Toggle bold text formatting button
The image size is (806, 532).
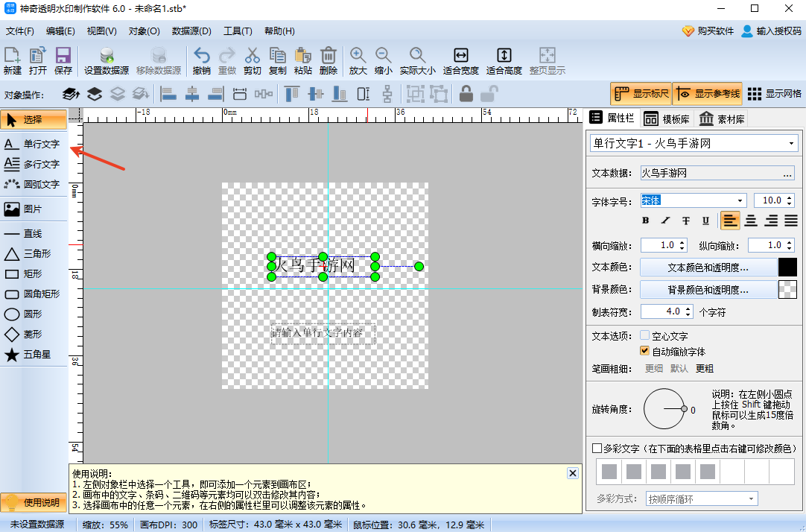point(646,221)
